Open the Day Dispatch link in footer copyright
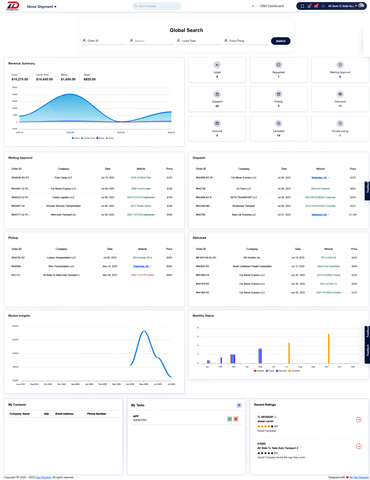The width and height of the screenshot is (370, 480). [x=44, y=477]
